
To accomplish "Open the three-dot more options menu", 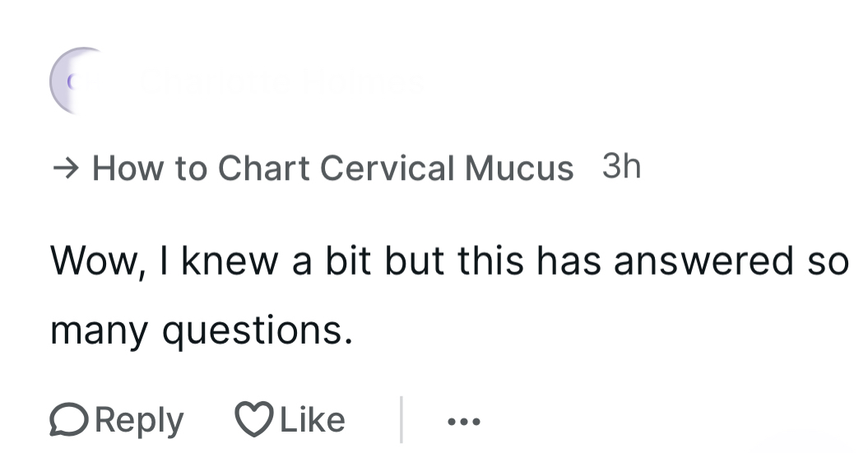I will [463, 422].
